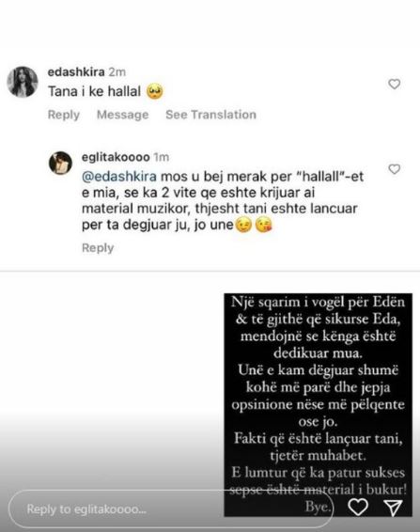
Task: Tap the 2m timestamp on edashkira's comment
Action: click(117, 72)
